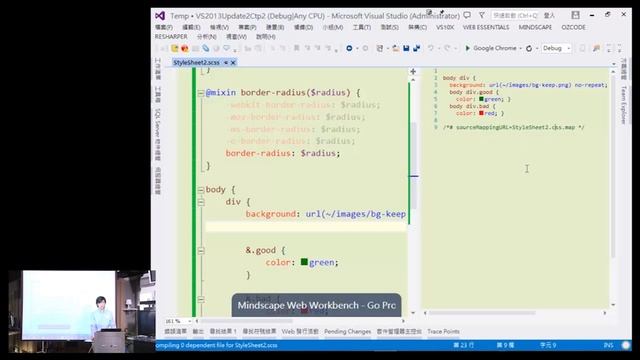The image size is (640, 360).
Task: Open the MINDSCAPE menu
Action: tap(535, 27)
